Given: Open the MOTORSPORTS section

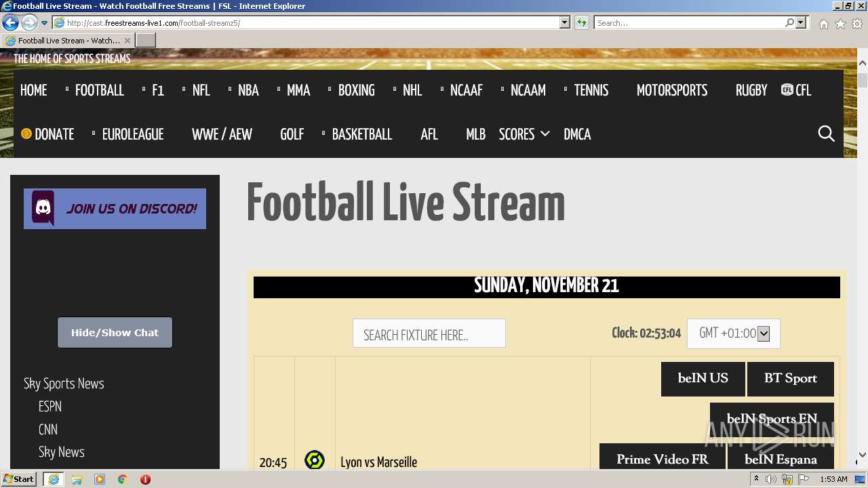Looking at the screenshot, I should pos(672,90).
